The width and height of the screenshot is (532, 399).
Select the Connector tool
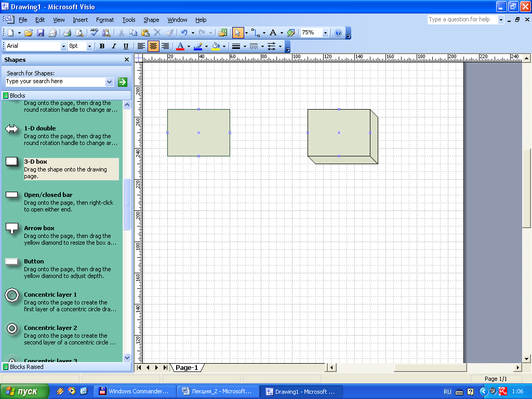coord(256,33)
